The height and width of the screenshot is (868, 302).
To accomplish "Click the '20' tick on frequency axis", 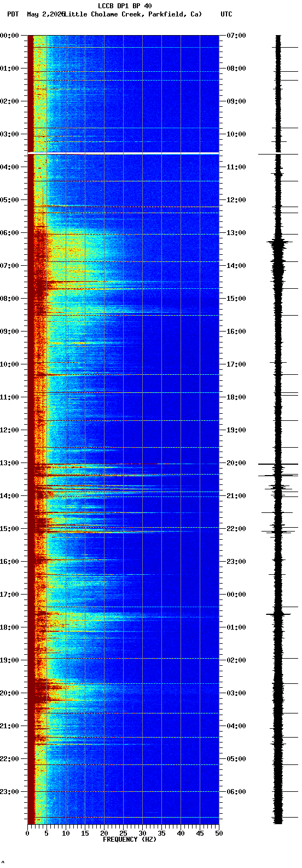I will (104, 833).
